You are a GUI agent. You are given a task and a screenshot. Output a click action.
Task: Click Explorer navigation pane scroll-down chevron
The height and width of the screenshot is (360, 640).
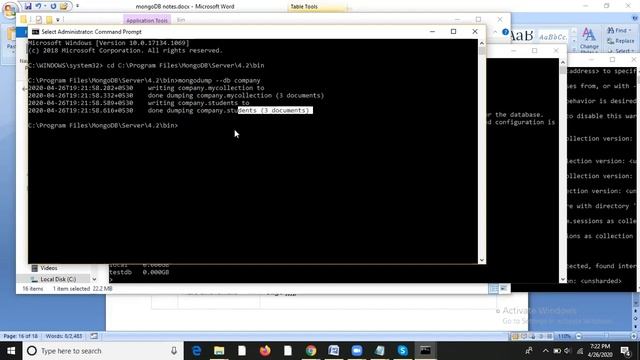tap(94, 279)
